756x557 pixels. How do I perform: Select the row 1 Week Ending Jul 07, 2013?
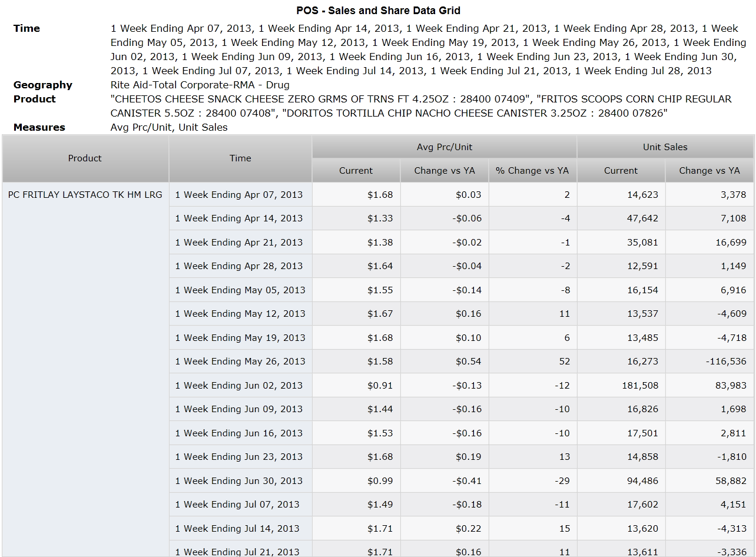pyautogui.click(x=462, y=505)
